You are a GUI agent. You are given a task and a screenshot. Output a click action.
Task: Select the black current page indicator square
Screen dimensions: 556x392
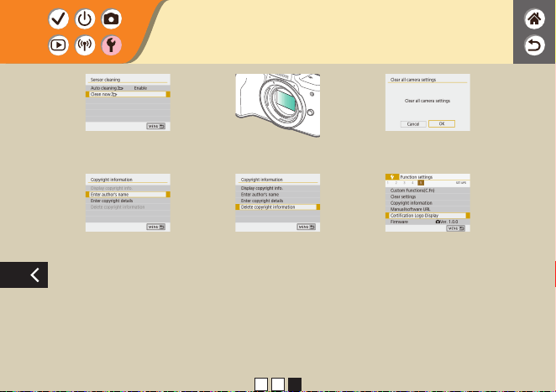pyautogui.click(x=295, y=384)
